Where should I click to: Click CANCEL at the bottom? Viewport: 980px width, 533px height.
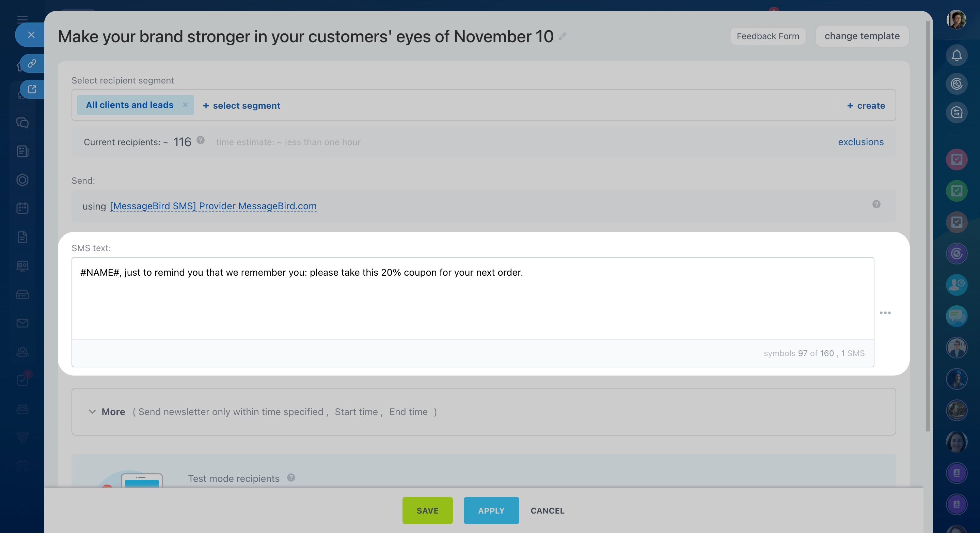(547, 511)
